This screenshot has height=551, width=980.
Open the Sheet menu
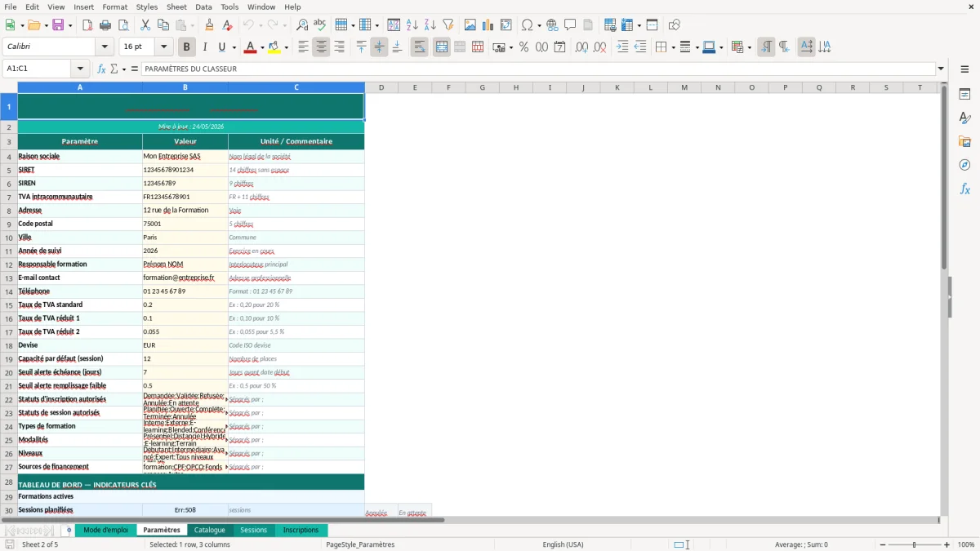(176, 7)
